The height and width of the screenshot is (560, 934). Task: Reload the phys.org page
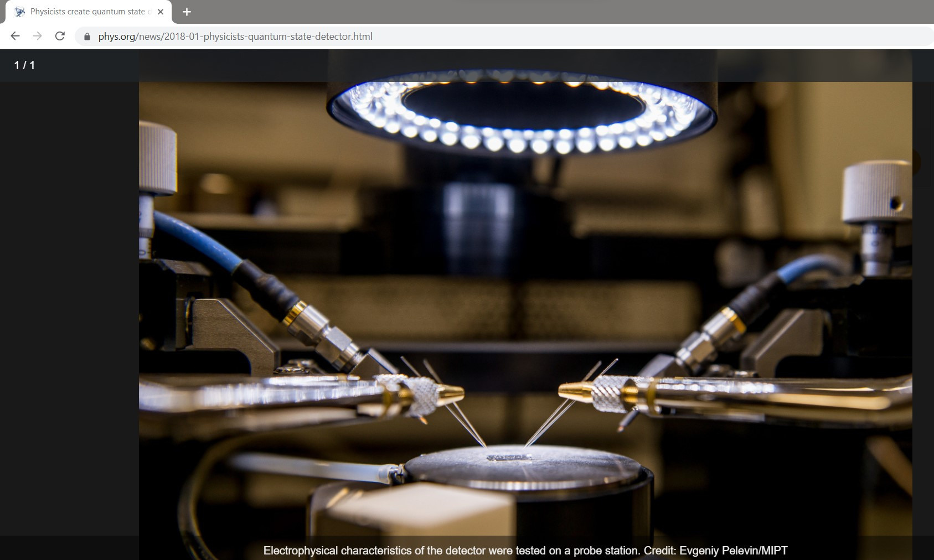coord(60,36)
